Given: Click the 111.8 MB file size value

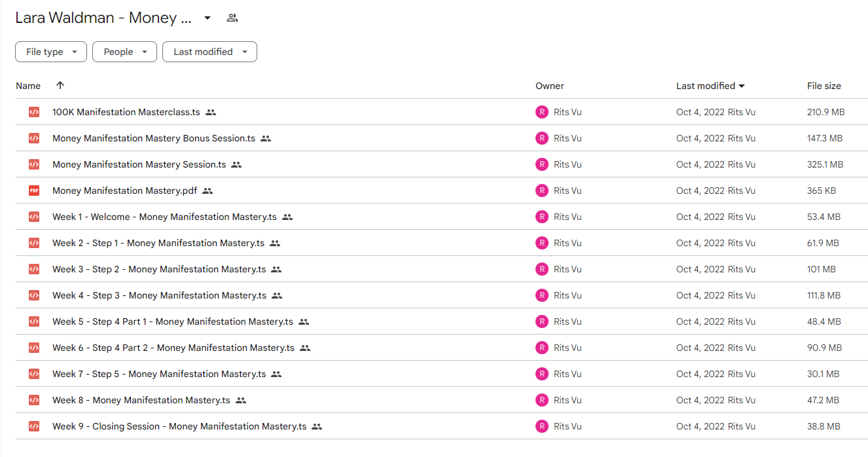Looking at the screenshot, I should [x=824, y=295].
